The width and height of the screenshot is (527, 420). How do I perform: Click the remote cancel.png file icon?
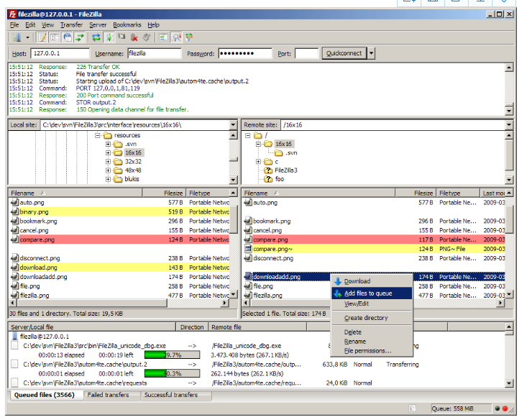coord(248,230)
